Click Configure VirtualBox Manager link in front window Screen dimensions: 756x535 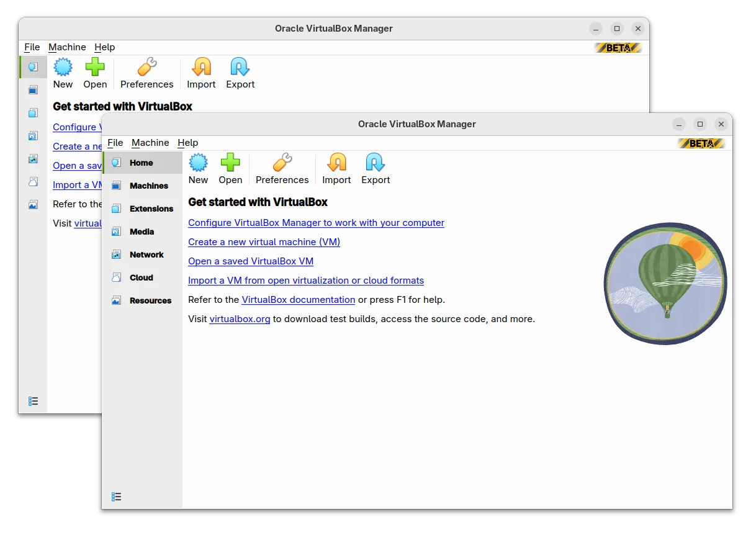316,222
